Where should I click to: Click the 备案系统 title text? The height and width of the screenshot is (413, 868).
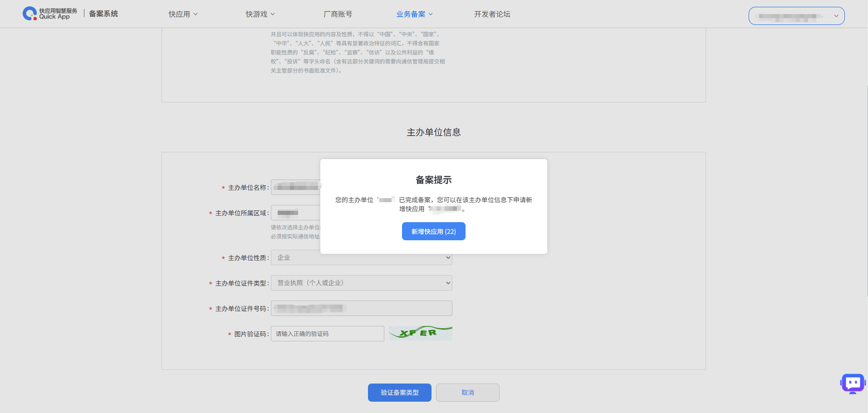pyautogui.click(x=103, y=14)
